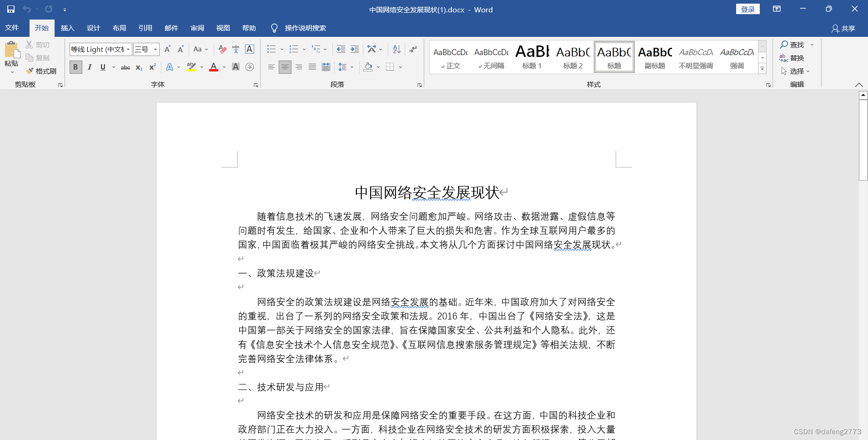Expand the styles gallery more arrow
The image size is (868, 440).
tap(763, 69)
